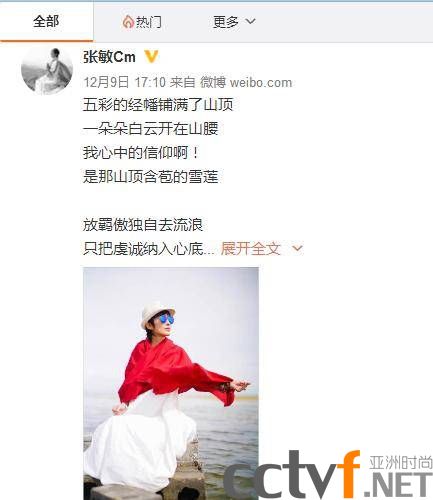Click the truncated line 只把虔诚纳入心底
This screenshot has height=500, width=433.
click(x=149, y=249)
